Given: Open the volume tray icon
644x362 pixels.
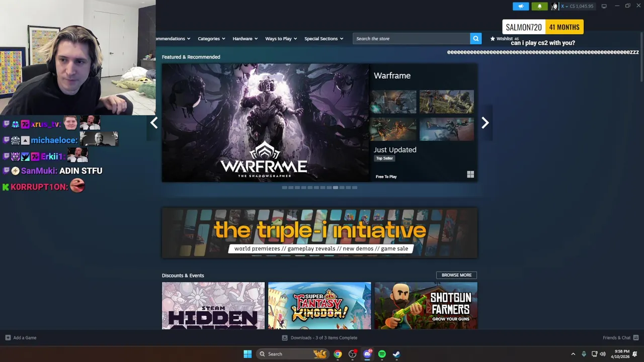Looking at the screenshot, I should click(603, 354).
